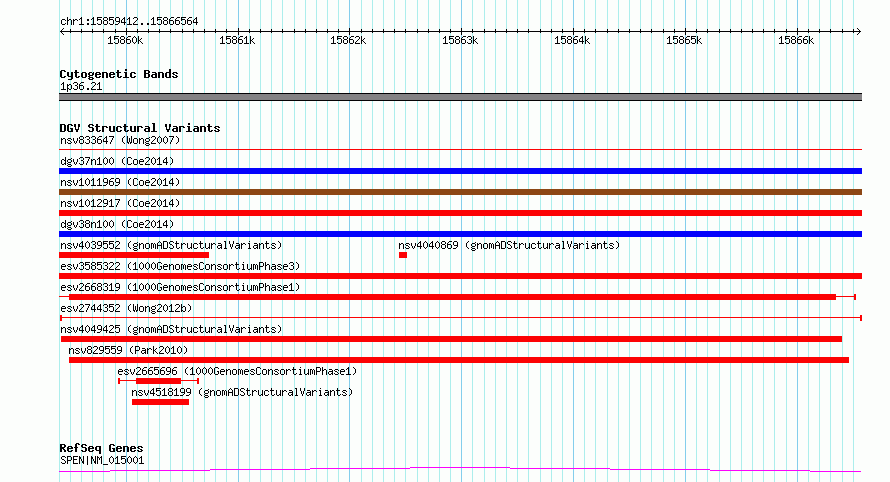
Task: Click nsv4040869 gnomAD variant label
Action: [509, 245]
